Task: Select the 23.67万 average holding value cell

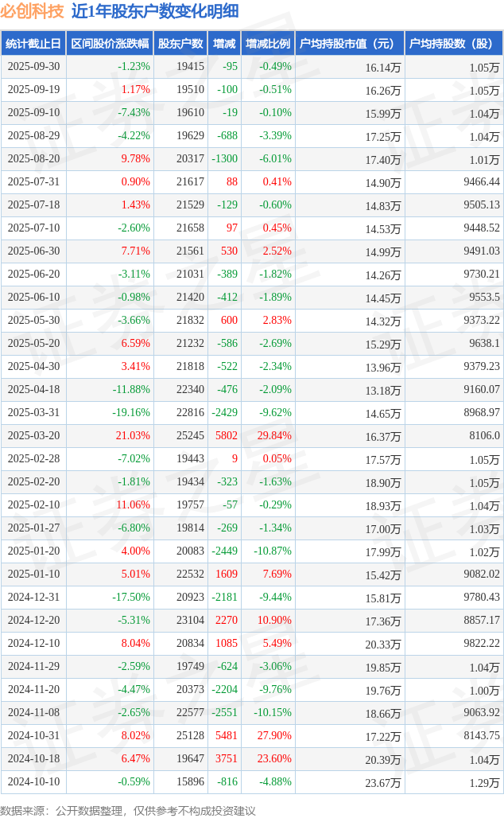Action: (383, 782)
